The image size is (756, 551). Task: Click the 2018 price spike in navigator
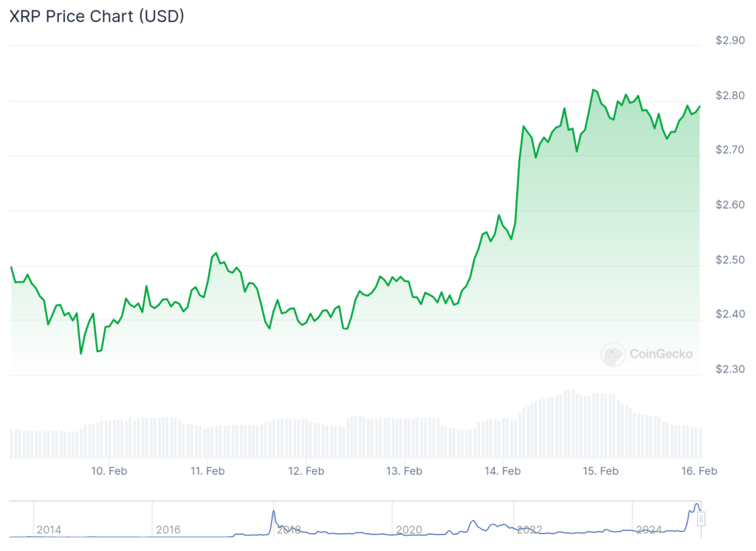(x=273, y=513)
